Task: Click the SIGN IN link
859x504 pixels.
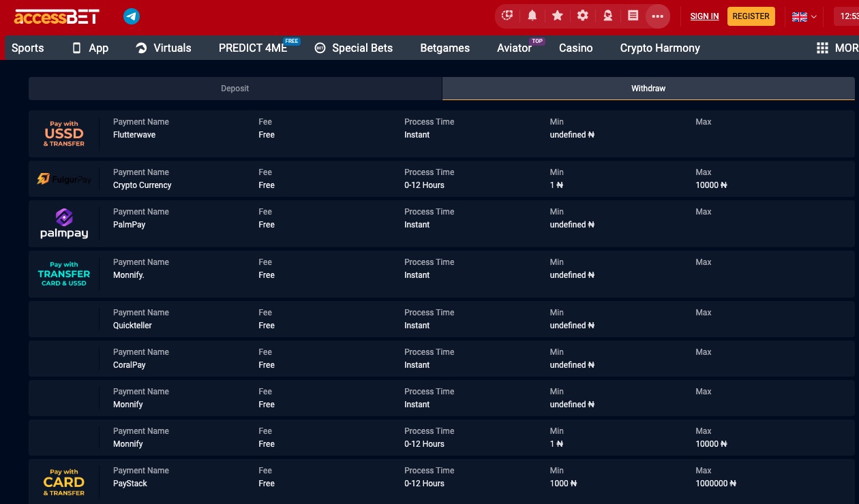Action: pos(704,16)
